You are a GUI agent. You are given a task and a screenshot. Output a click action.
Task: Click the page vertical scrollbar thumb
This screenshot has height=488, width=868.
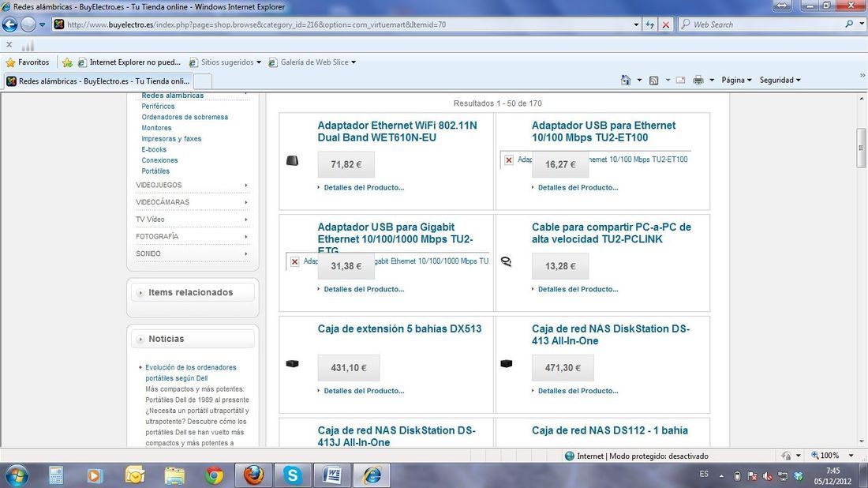pyautogui.click(x=861, y=148)
